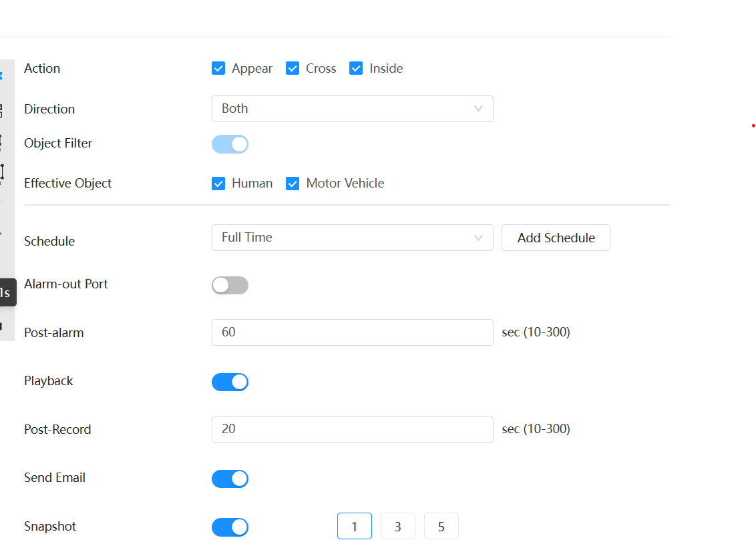756x552 pixels.
Task: Open the Direction dropdown showing Both
Action: (353, 109)
